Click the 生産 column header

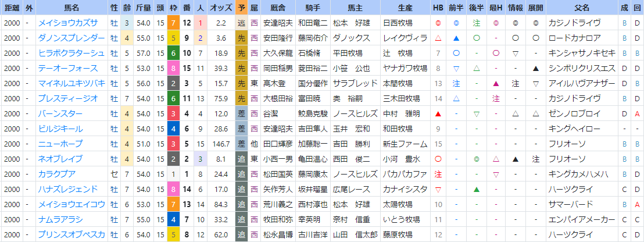[x=405, y=8]
